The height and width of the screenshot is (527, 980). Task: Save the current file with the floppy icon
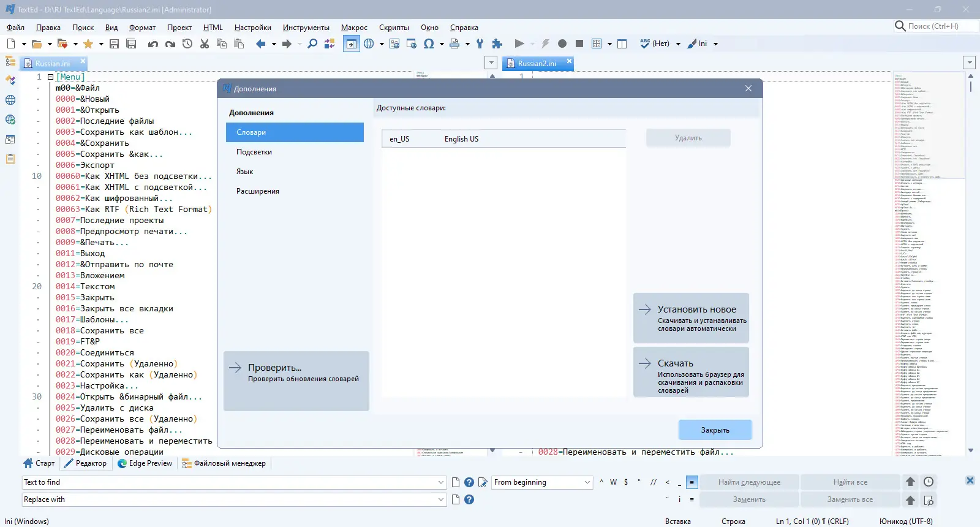click(114, 44)
